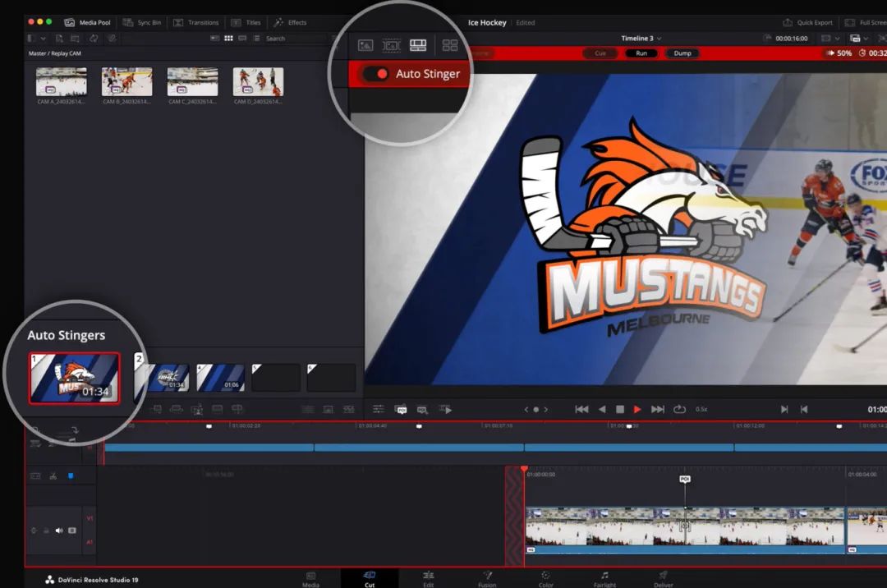The height and width of the screenshot is (588, 887).
Task: Select the CAM C clip thumbnail
Action: pos(192,82)
